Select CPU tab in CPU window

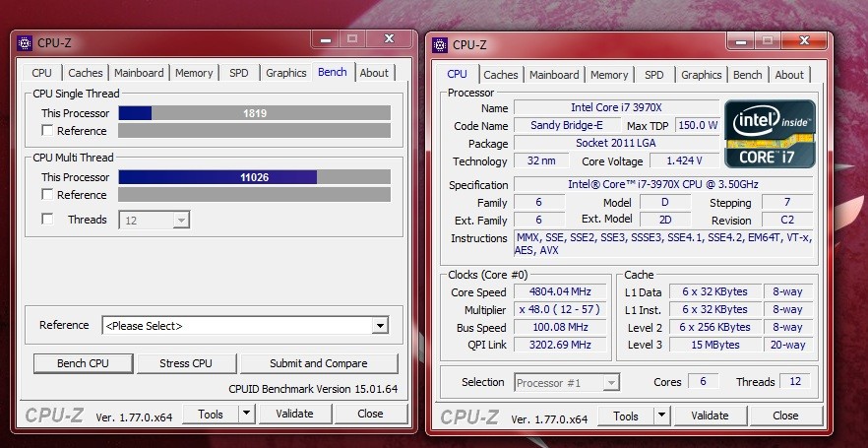[x=458, y=74]
